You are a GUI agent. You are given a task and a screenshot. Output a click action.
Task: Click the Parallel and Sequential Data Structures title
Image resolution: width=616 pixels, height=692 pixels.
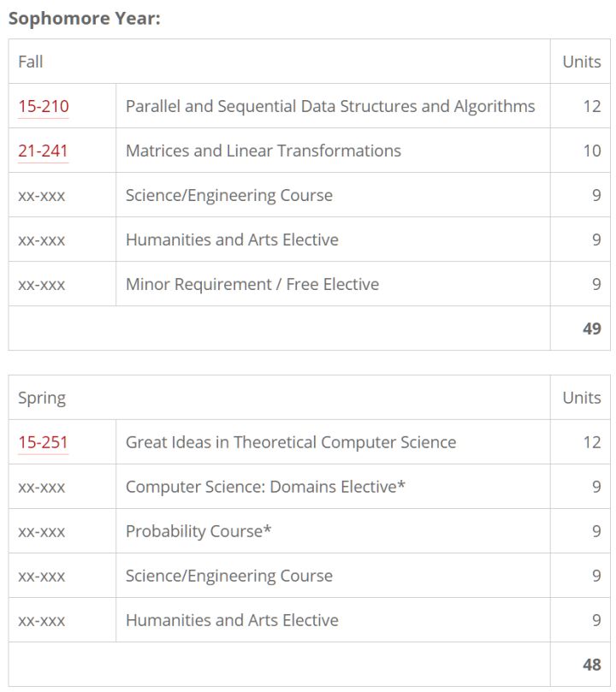click(329, 107)
